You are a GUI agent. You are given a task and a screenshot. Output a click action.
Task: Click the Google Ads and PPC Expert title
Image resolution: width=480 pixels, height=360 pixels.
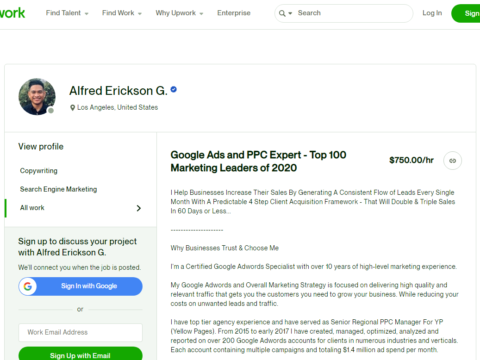point(258,161)
